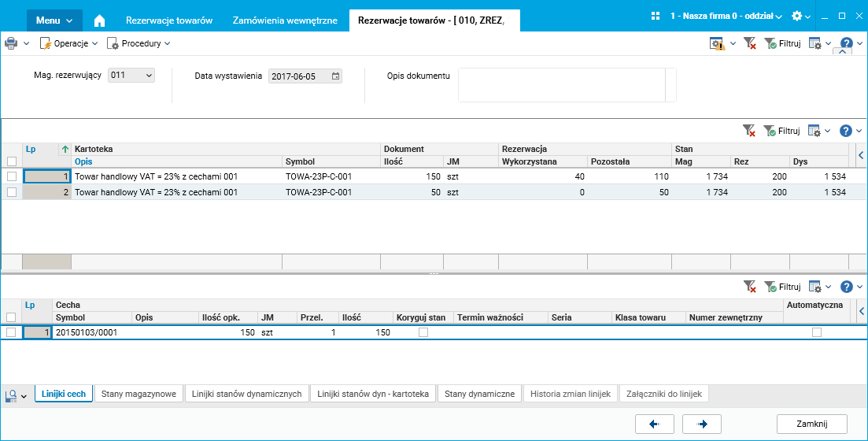868x441 pixels.
Task: Switch to Zamówienia wewnętrzne tab
Action: pyautogui.click(x=285, y=20)
